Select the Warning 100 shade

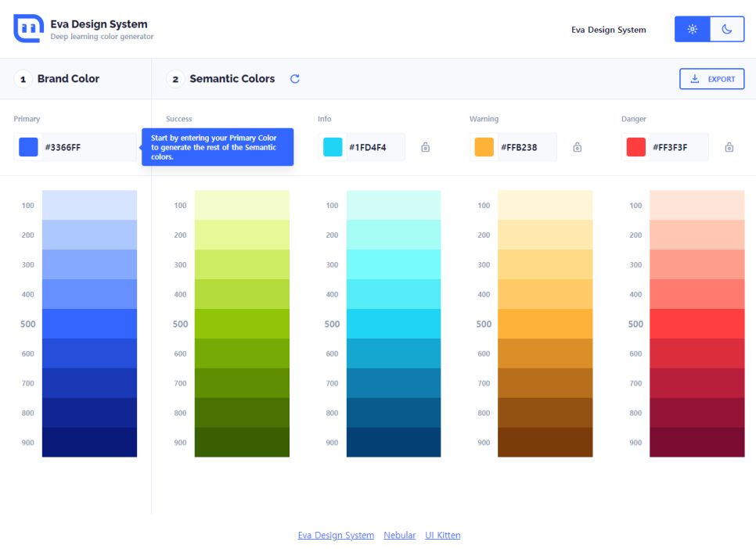coord(545,206)
